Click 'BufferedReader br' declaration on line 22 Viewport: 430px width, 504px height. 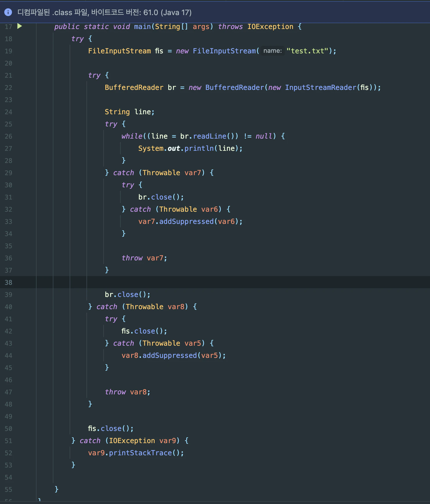(x=140, y=88)
